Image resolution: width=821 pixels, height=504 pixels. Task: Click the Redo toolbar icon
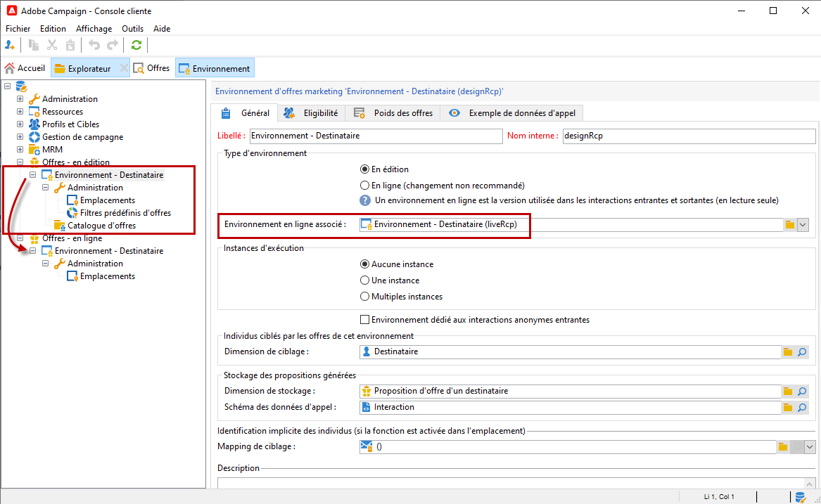112,46
